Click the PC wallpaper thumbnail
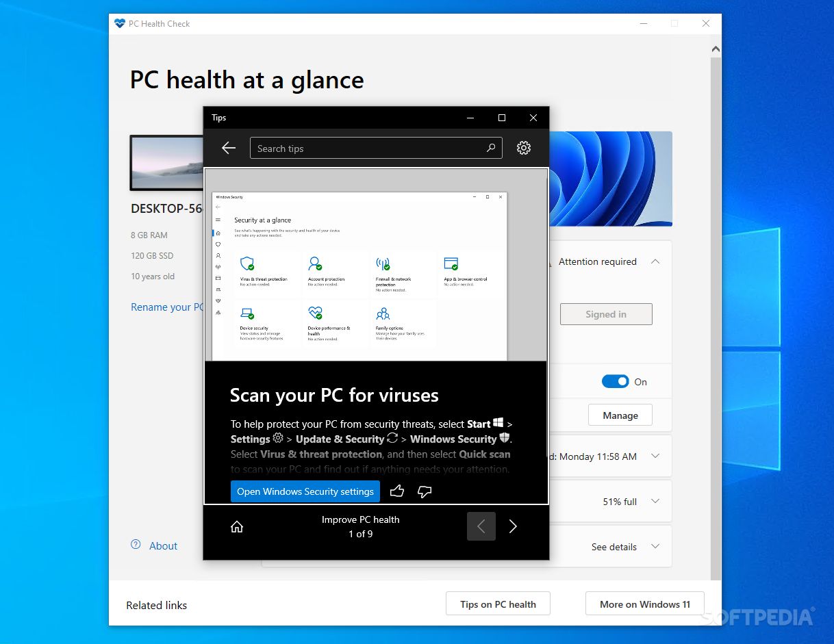 pyautogui.click(x=166, y=163)
